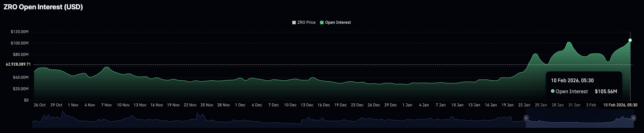The height and width of the screenshot is (133, 644).
Task: Click the highlighted data point at the chart's end
Action: click(630, 40)
